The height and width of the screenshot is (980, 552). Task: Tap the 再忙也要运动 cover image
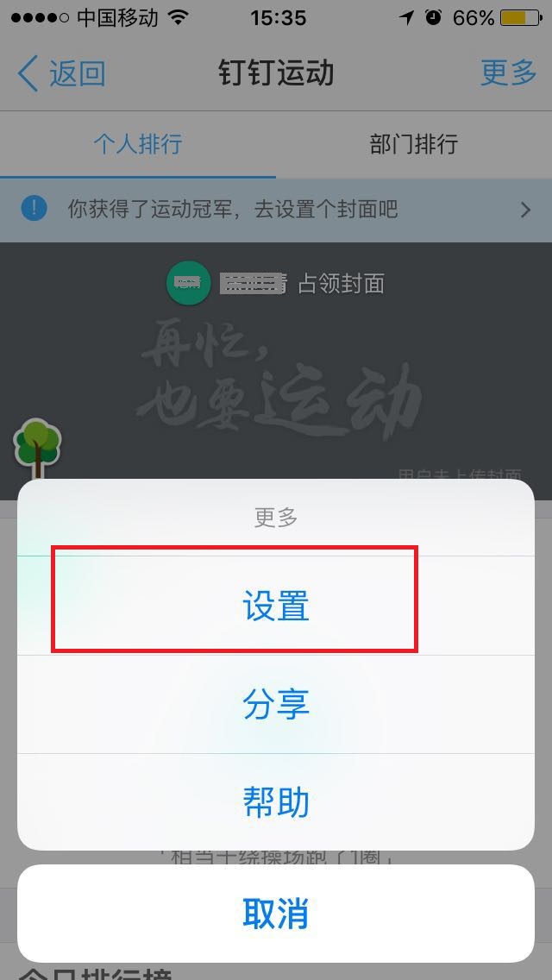coord(276,371)
